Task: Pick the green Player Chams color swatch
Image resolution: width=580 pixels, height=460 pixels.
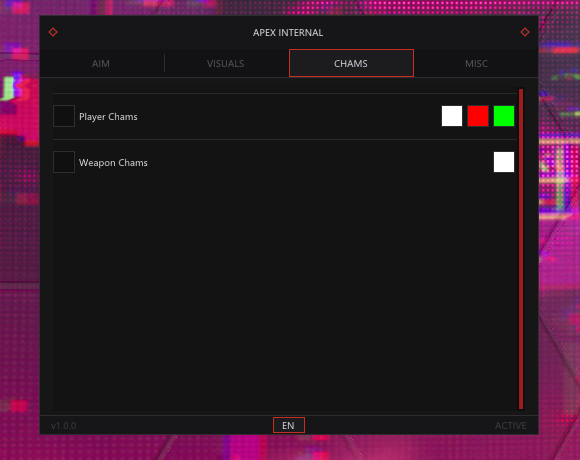Action: click(x=504, y=116)
